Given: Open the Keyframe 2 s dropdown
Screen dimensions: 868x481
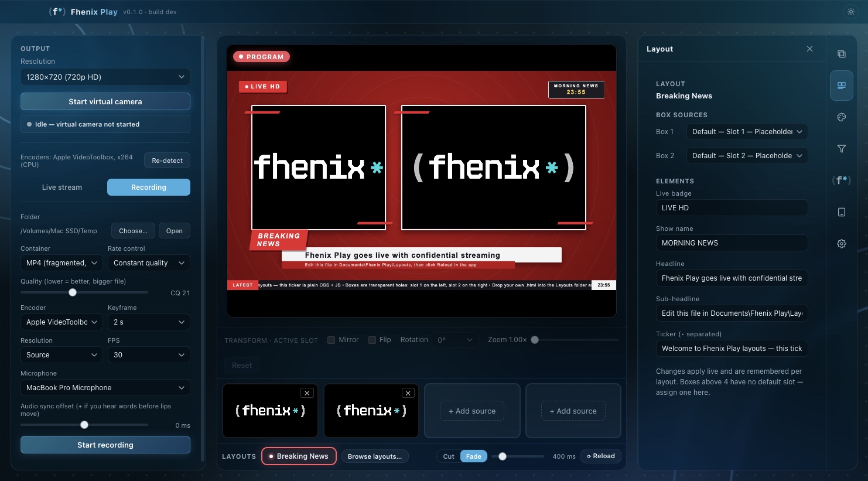Looking at the screenshot, I should coord(149,322).
